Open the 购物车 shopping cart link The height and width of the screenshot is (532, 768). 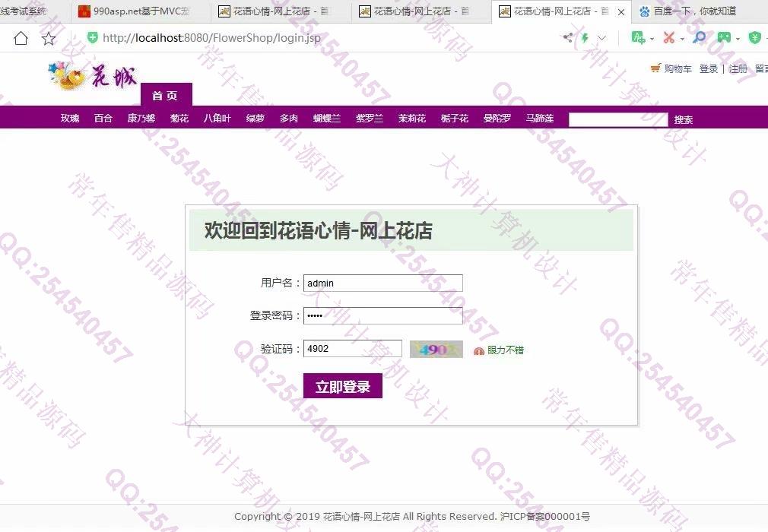click(x=671, y=68)
